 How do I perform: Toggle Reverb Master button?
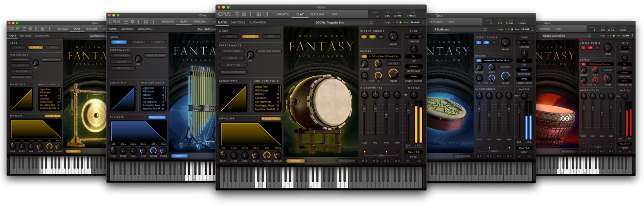point(393,63)
